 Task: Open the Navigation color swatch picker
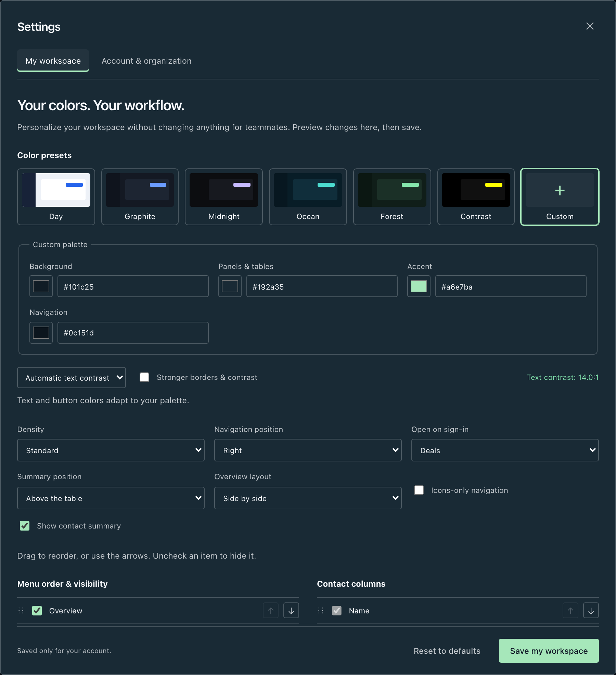[x=41, y=333]
